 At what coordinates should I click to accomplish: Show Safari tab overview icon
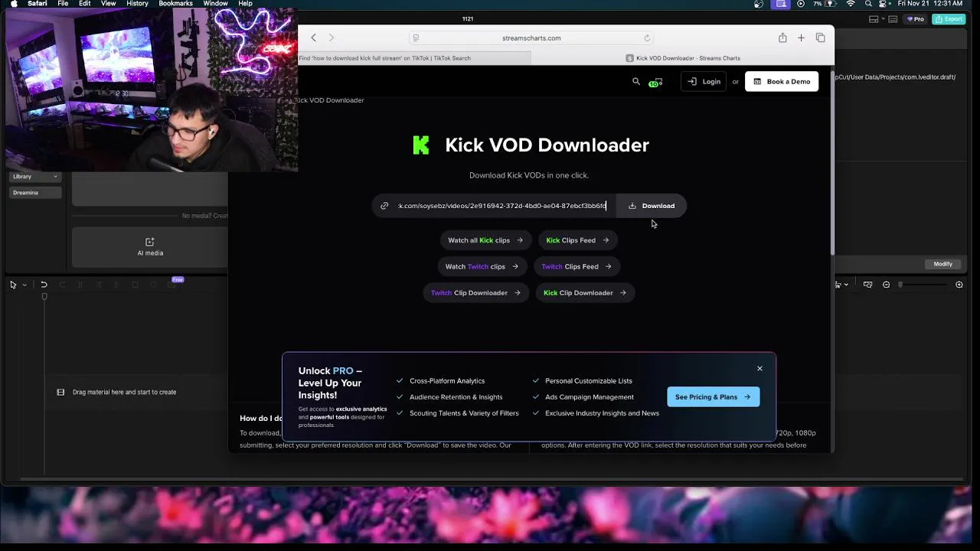pyautogui.click(x=820, y=37)
